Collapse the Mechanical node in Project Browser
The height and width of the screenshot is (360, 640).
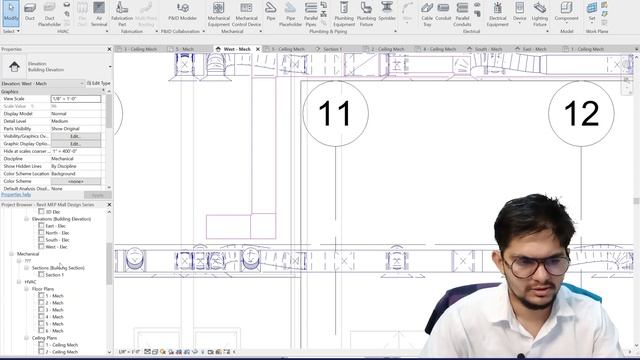(x=11, y=254)
